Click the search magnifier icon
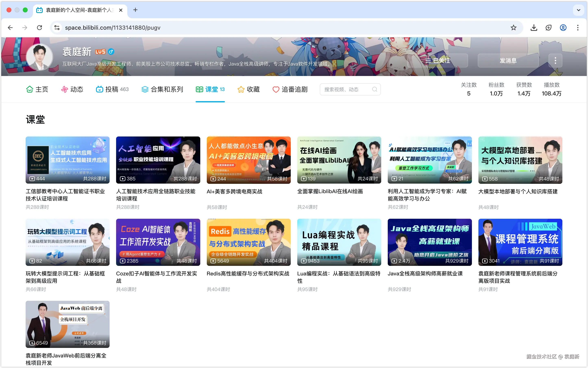The height and width of the screenshot is (368, 588). click(x=375, y=89)
